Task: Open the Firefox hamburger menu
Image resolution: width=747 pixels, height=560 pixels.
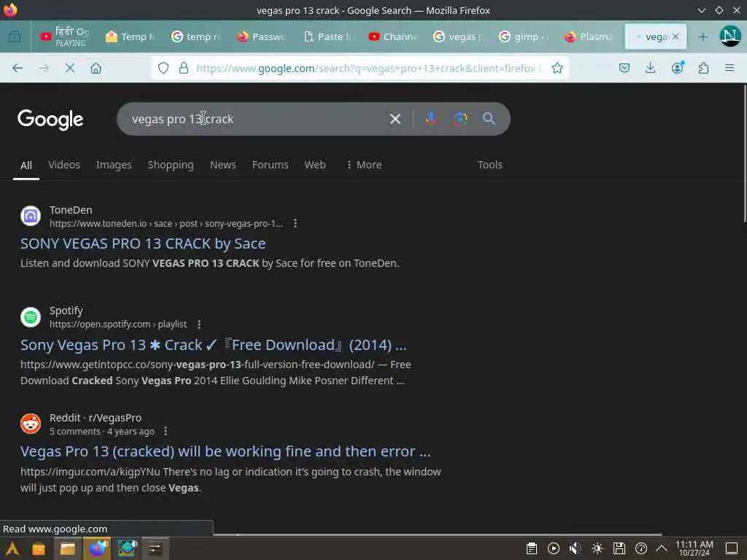Action: point(729,68)
